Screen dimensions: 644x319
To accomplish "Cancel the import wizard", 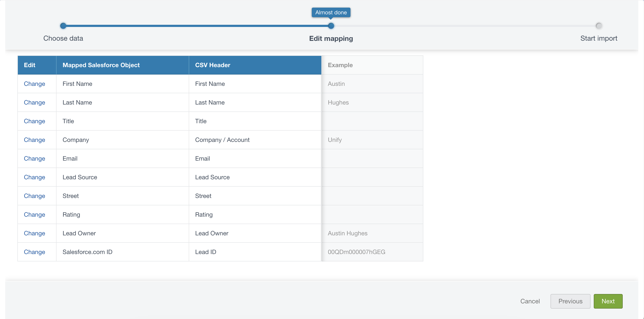I will point(530,301).
